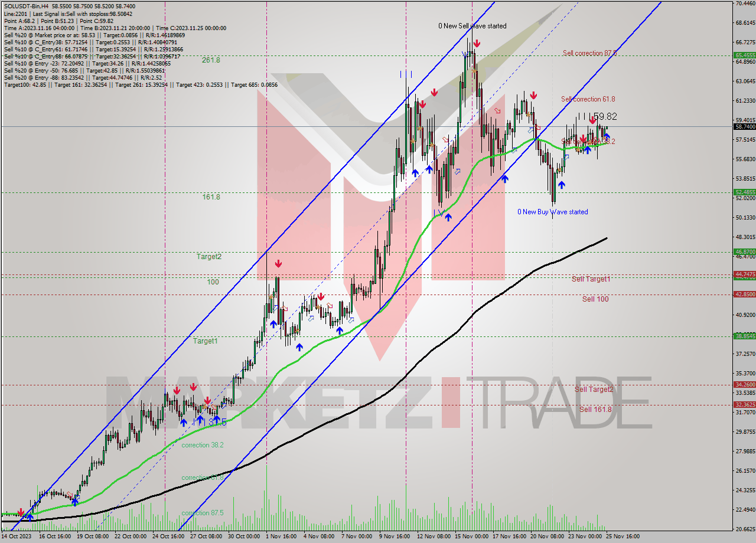
Task: Click the '9 Nov 16:00' time label
Action: click(395, 537)
